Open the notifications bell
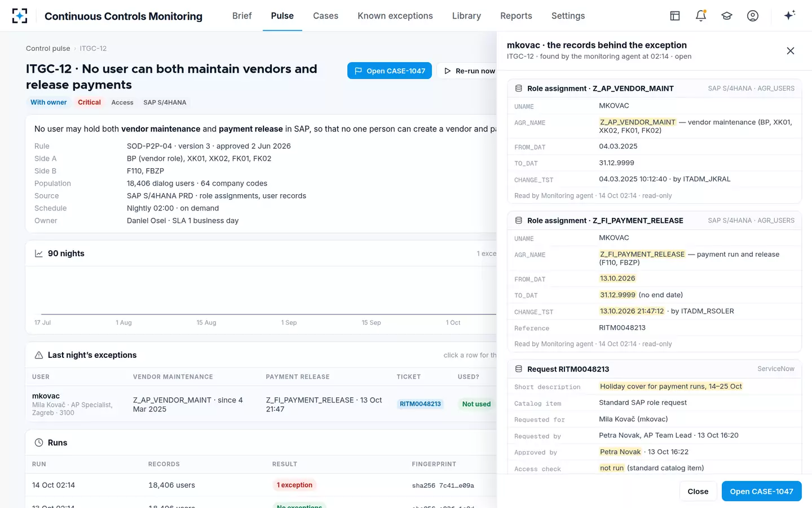 (701, 16)
